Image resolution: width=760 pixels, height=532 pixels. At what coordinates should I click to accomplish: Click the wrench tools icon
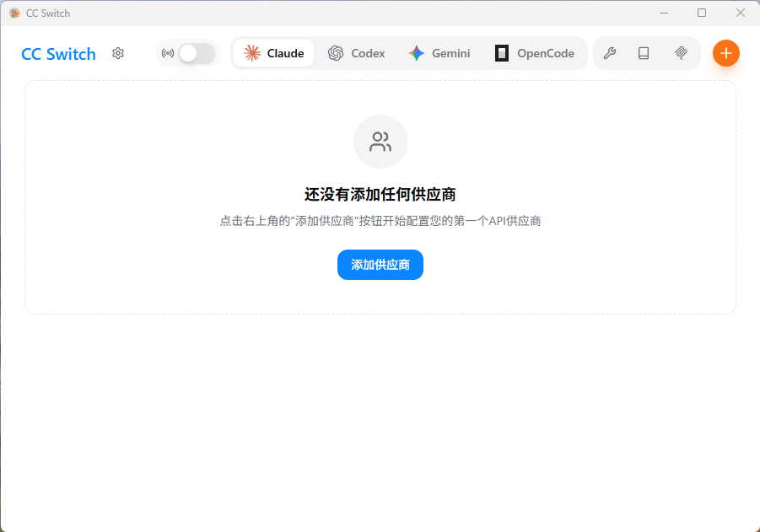tap(609, 53)
